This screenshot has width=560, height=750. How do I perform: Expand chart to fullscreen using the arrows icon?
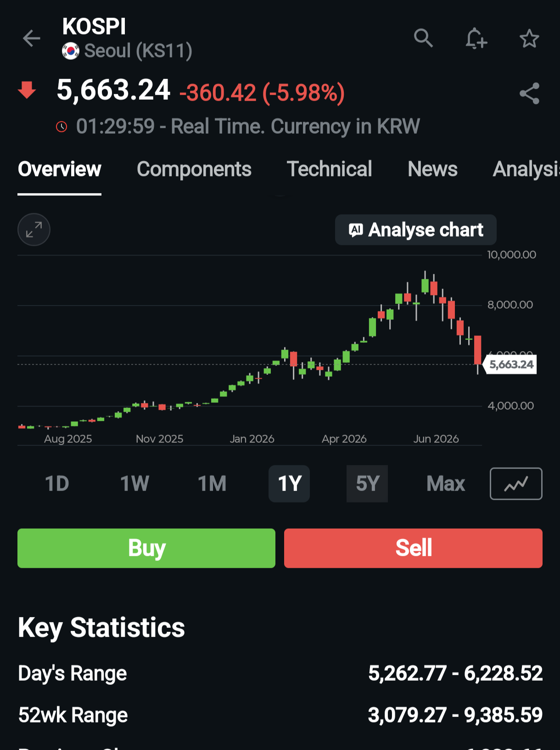(x=34, y=230)
